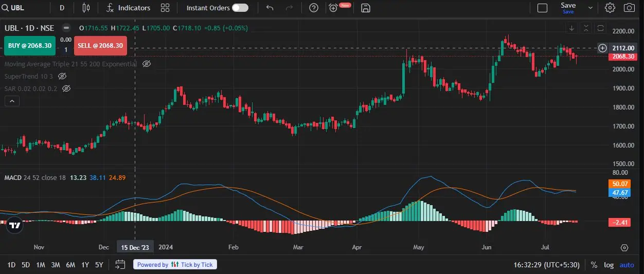The image size is (644, 274).
Task: Edit order quantity field showing 1
Action: (65, 50)
